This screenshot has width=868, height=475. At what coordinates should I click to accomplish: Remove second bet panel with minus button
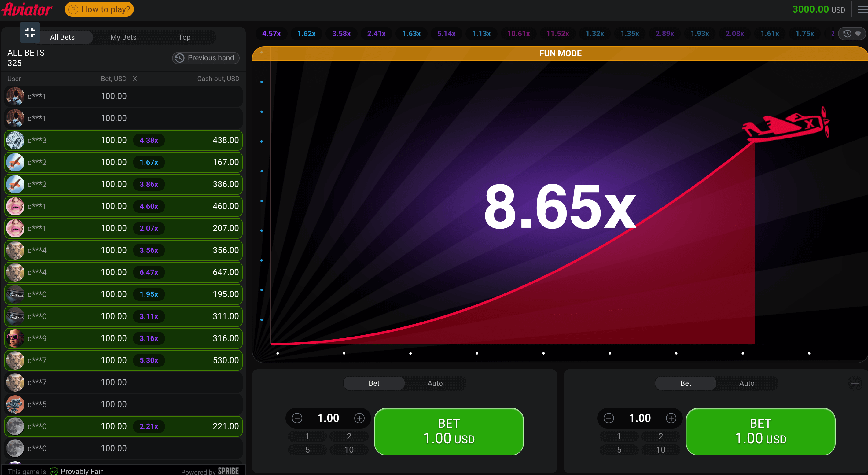tap(855, 383)
